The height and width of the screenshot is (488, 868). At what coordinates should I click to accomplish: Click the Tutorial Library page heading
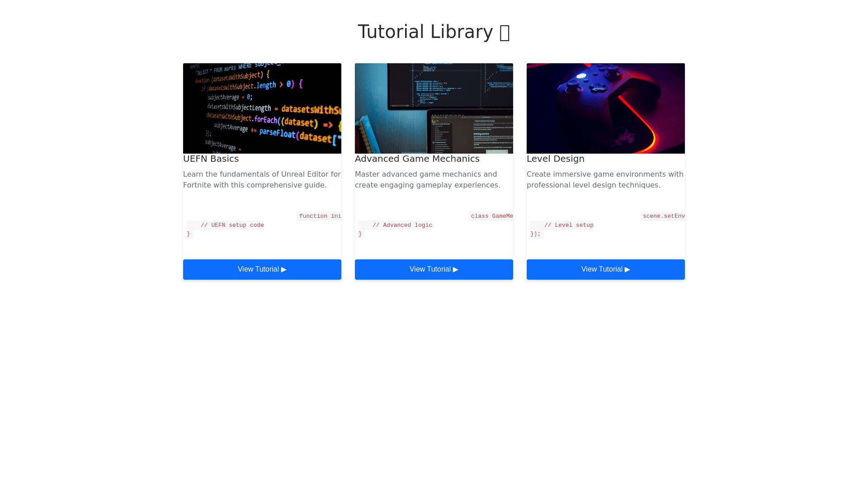(425, 32)
